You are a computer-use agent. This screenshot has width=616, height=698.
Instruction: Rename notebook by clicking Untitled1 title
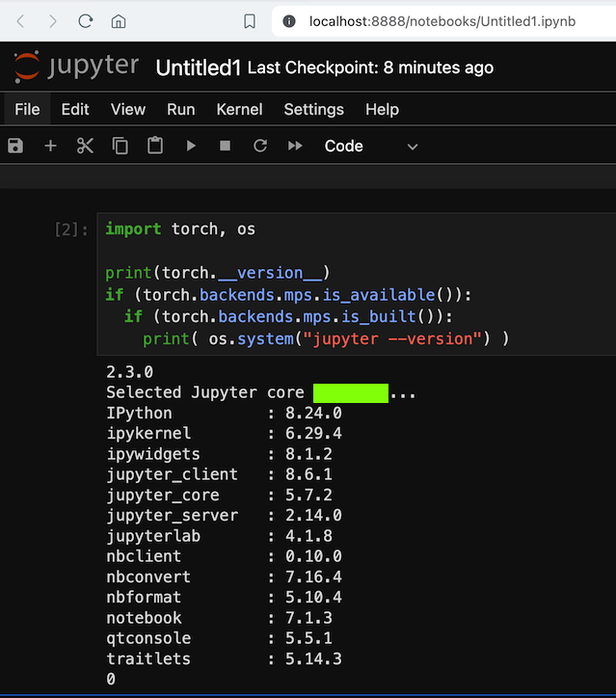point(198,67)
